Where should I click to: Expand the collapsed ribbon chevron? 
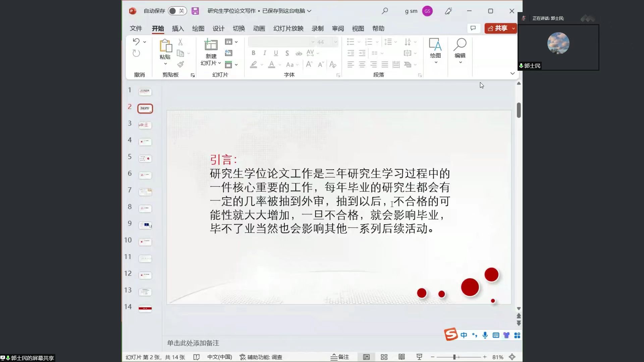(512, 73)
